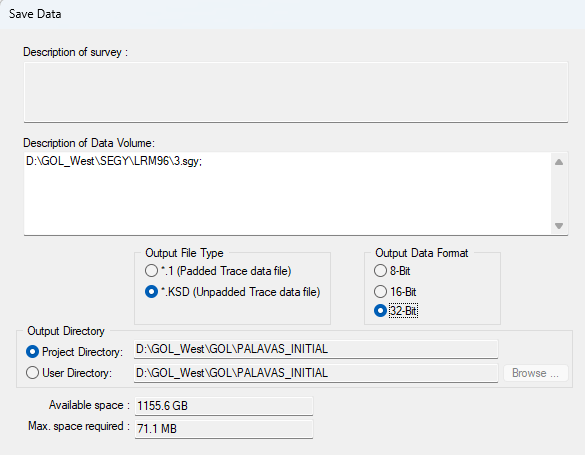The image size is (585, 455).
Task: Click the data volume scrollbar track
Action: click(x=559, y=194)
